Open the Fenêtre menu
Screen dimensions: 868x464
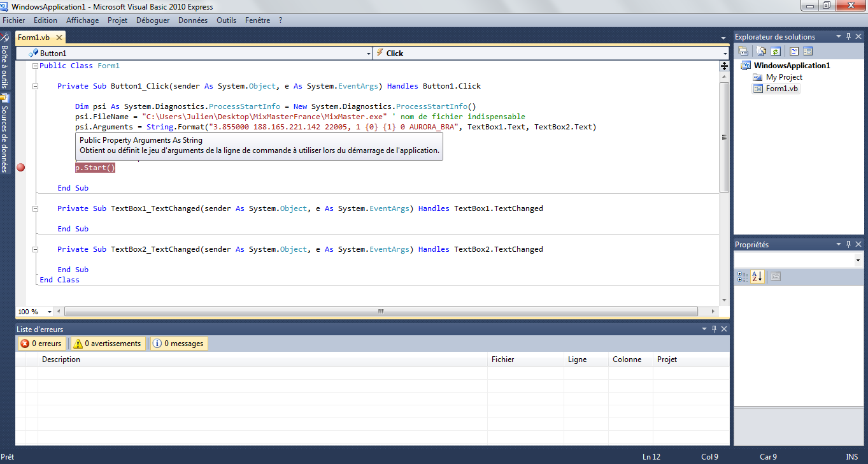click(258, 20)
